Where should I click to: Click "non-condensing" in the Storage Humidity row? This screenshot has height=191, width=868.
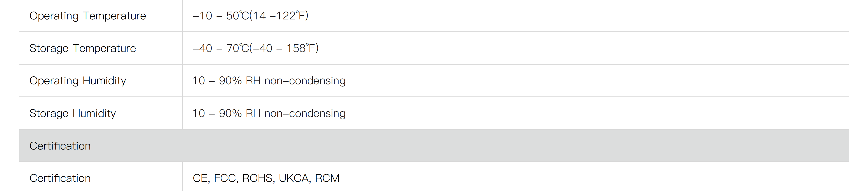pyautogui.click(x=305, y=113)
